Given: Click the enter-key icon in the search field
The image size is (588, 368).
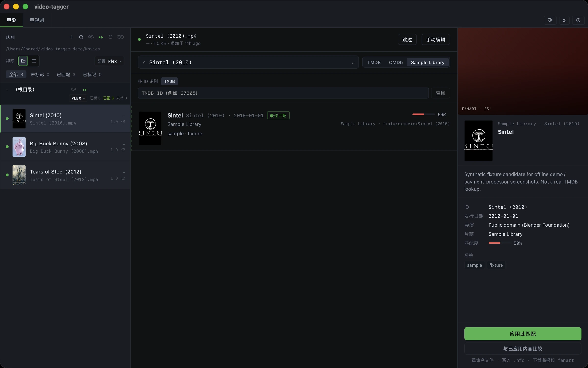Looking at the screenshot, I should point(353,63).
